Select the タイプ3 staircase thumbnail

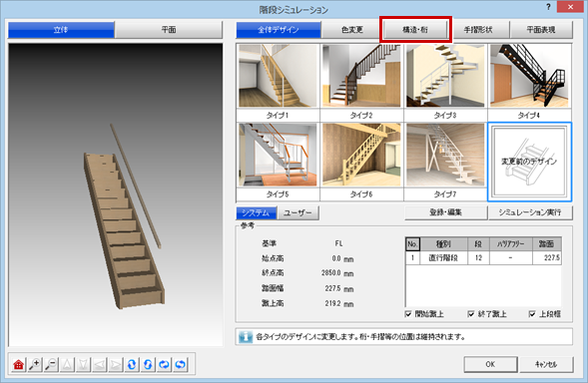point(445,82)
